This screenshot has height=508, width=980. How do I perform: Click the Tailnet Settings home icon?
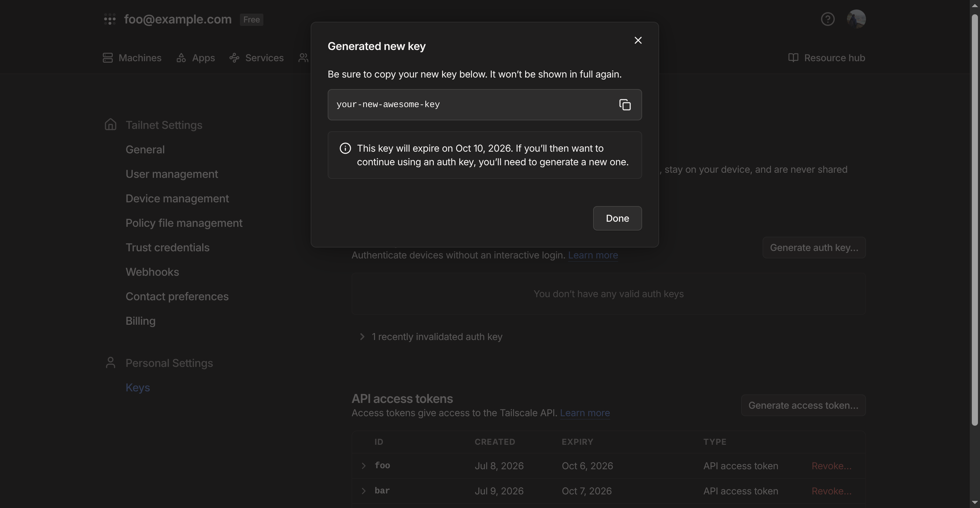click(x=110, y=125)
